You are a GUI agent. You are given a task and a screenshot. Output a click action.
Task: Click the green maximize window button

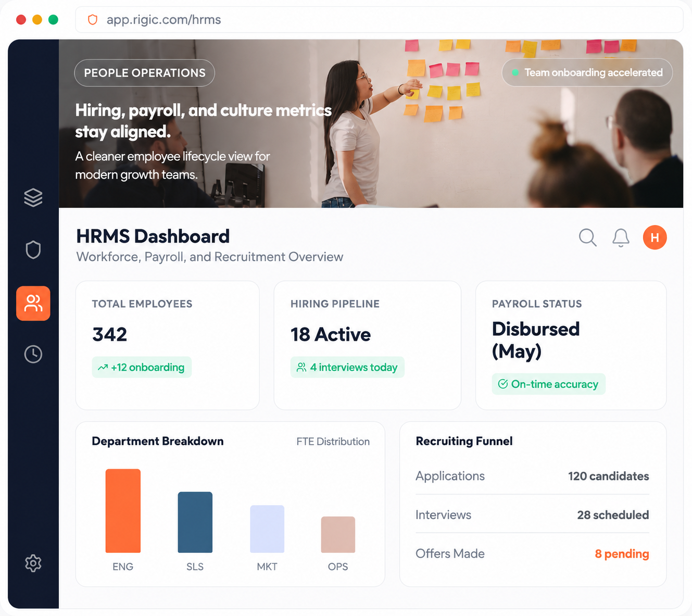[x=53, y=20]
